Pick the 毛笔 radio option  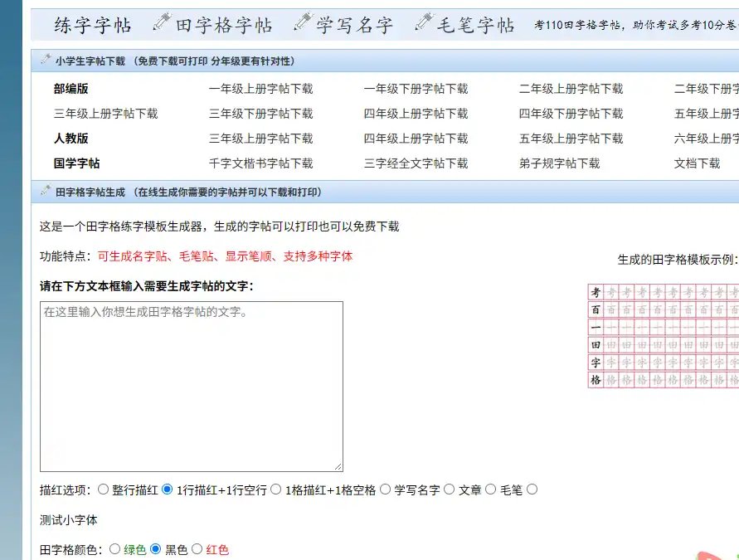(x=491, y=489)
